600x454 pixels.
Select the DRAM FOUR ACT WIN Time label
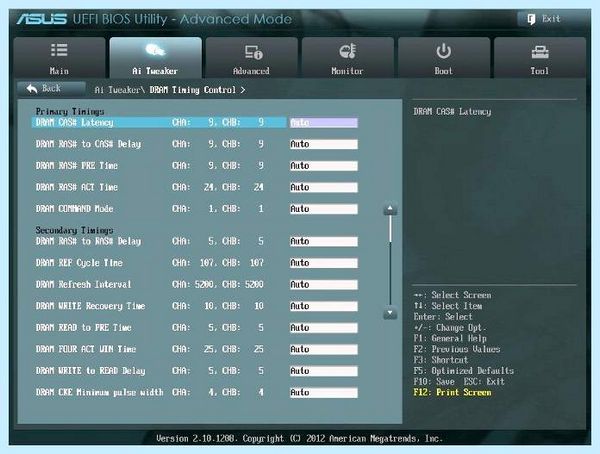pos(86,349)
